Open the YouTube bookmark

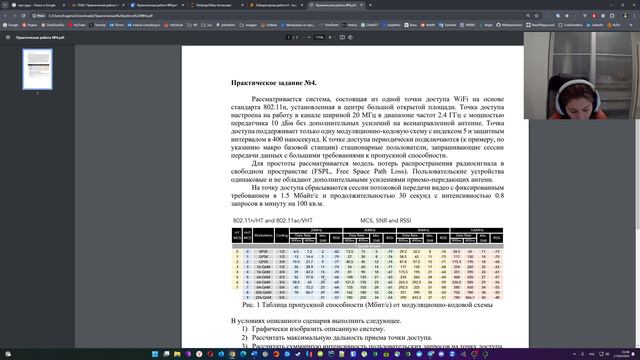coord(77,25)
